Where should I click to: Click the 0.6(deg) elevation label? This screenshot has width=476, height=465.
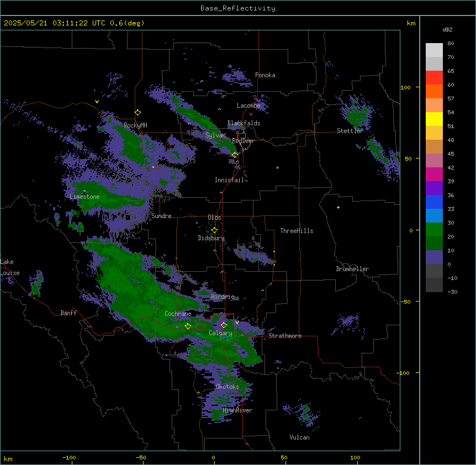coord(127,23)
